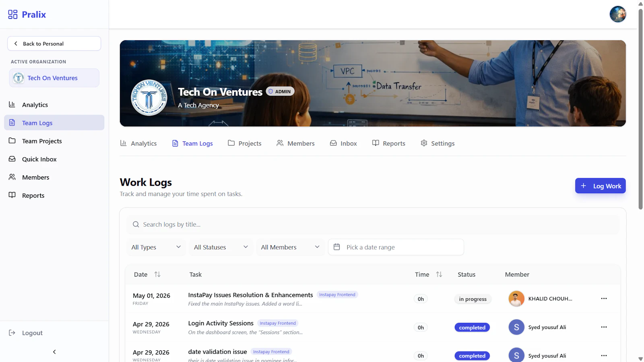This screenshot has height=362, width=644.
Task: Click Instapay Frontend tag on date validation row
Action: (271, 352)
